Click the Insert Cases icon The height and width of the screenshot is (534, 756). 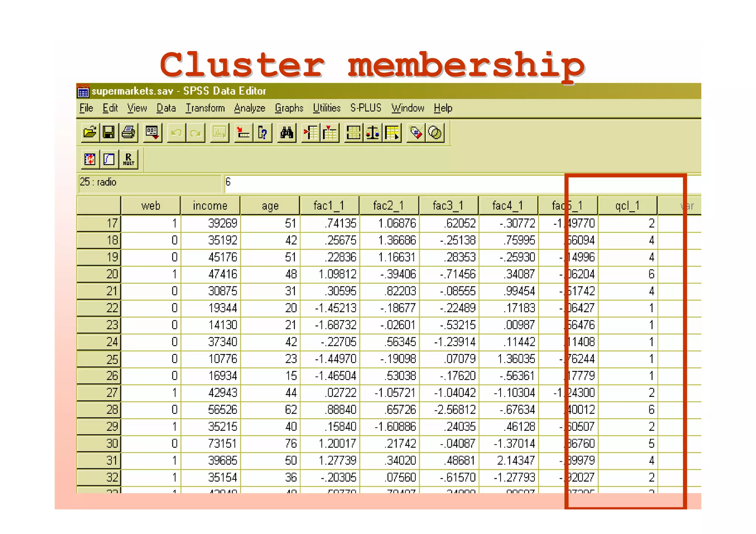310,132
